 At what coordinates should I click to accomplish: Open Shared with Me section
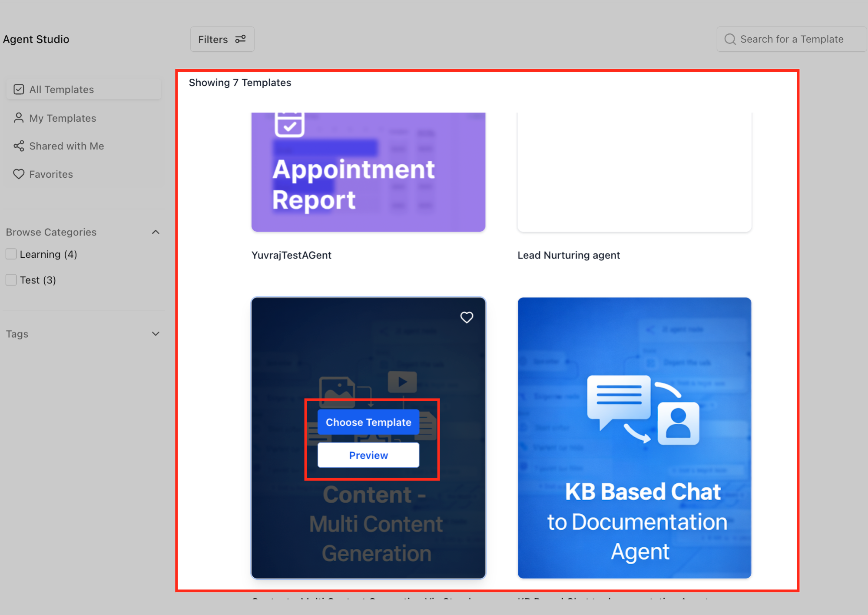point(66,146)
